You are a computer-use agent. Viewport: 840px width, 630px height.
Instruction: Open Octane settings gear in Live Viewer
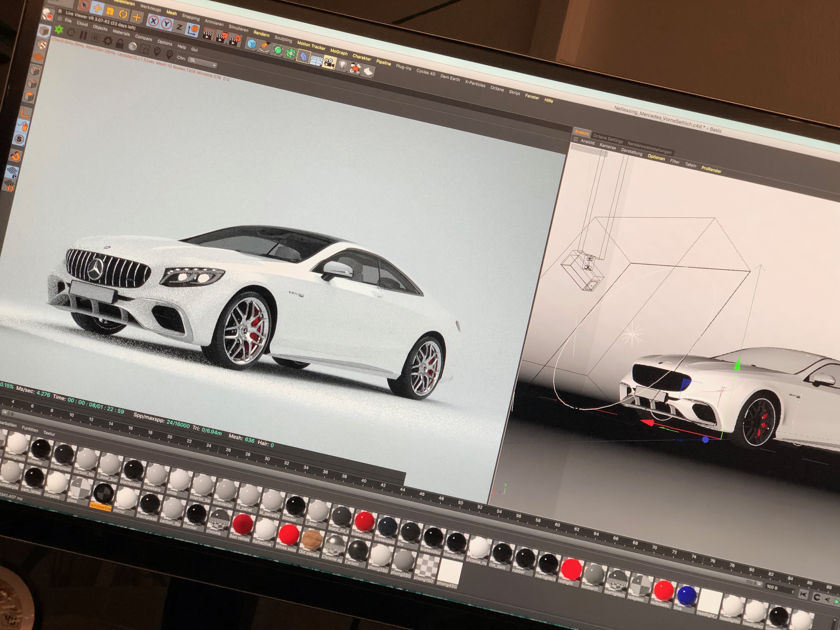(107, 41)
